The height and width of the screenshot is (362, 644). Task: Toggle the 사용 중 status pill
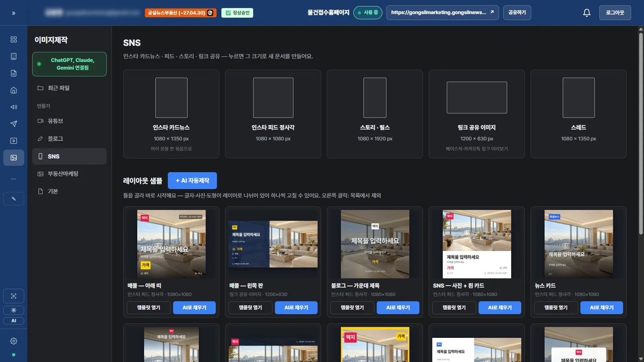[x=368, y=13]
